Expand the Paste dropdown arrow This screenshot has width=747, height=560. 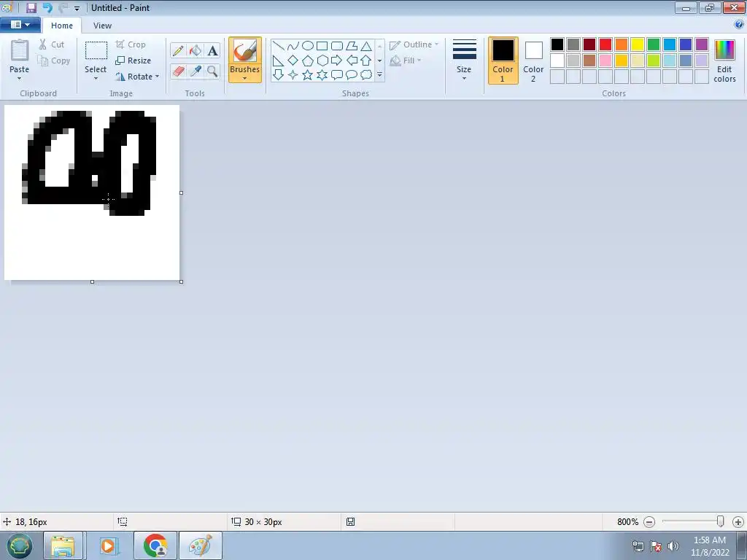coord(20,79)
